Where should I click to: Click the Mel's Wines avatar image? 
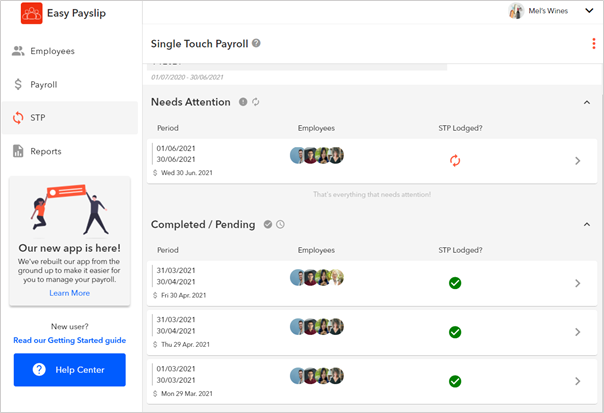pyautogui.click(x=516, y=11)
